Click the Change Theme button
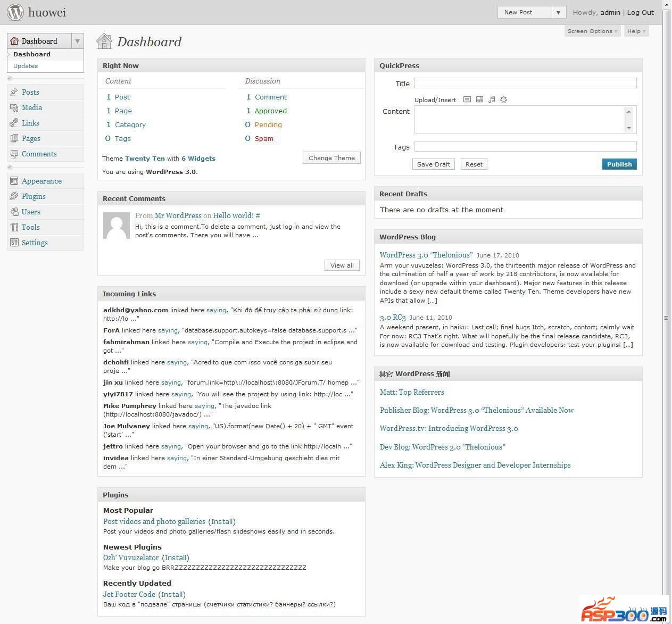The width and height of the screenshot is (672, 624). coord(331,158)
